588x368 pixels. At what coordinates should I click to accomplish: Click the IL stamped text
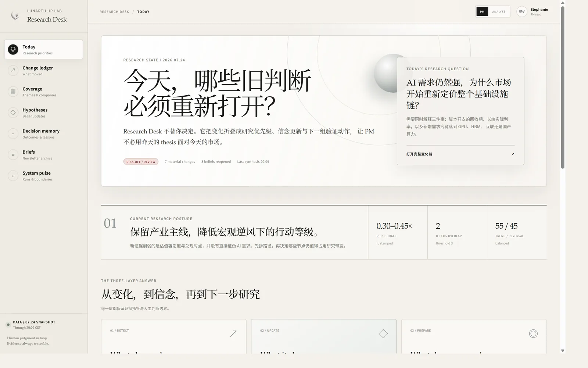384,243
